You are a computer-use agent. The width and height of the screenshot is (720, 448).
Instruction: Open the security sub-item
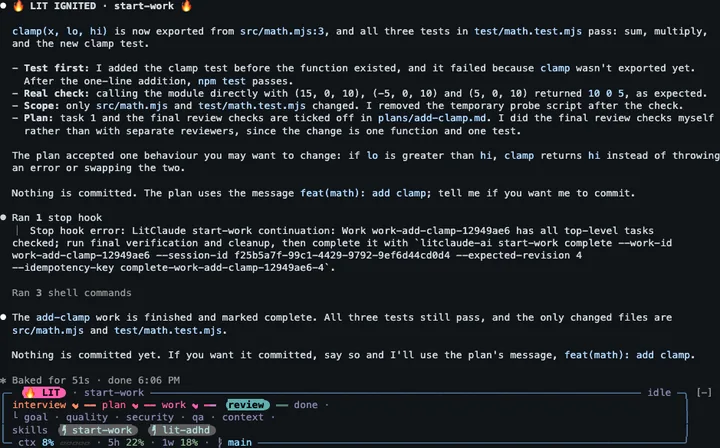coord(150,417)
